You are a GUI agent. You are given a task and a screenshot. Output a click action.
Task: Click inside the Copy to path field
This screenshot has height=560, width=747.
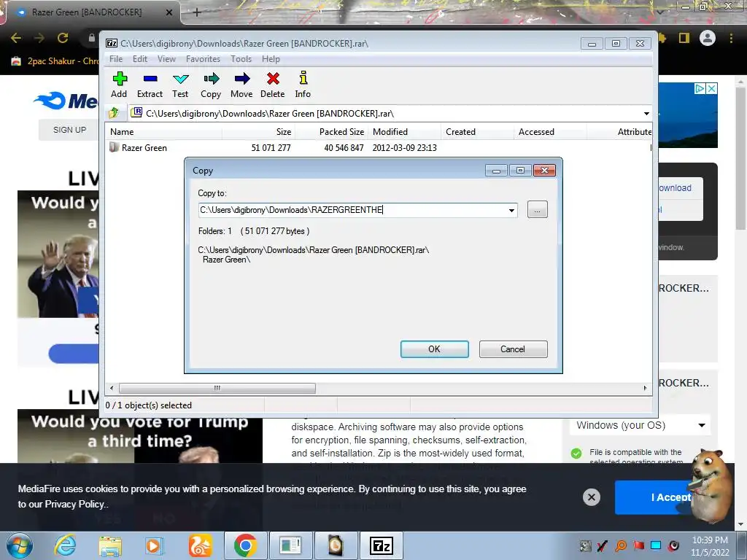point(352,210)
